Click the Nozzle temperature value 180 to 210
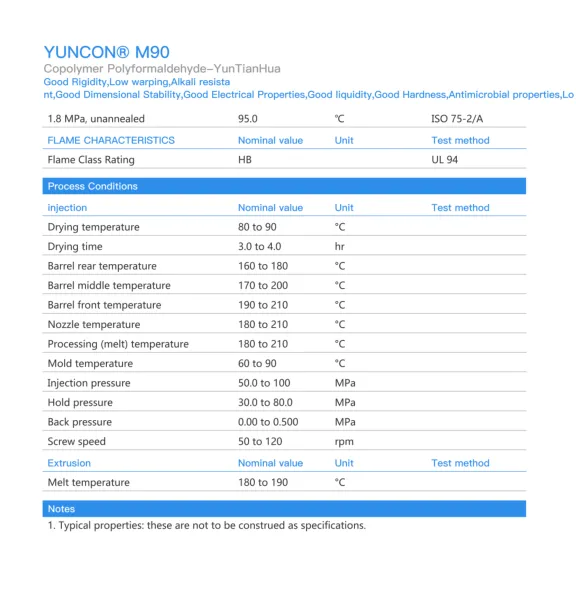The width and height of the screenshot is (576, 610). (263, 324)
